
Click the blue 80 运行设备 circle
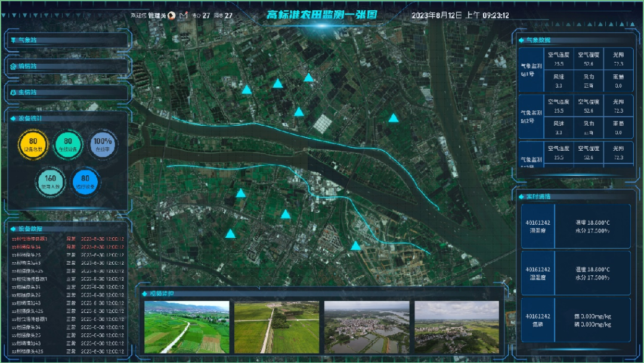(85, 181)
